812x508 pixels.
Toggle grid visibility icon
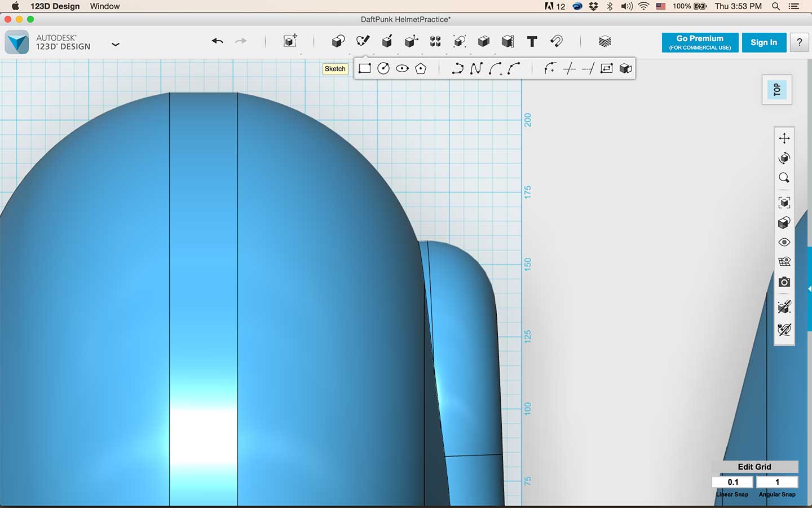[784, 262]
